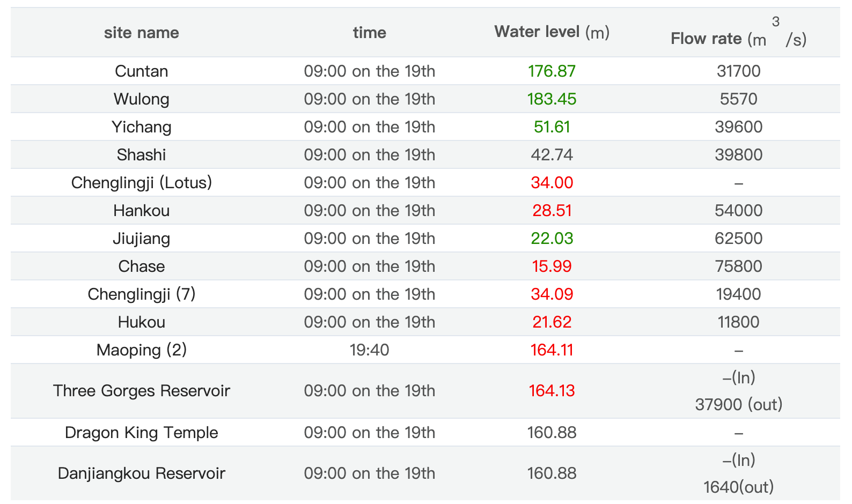Select the Wulong site name cell

pos(142,99)
